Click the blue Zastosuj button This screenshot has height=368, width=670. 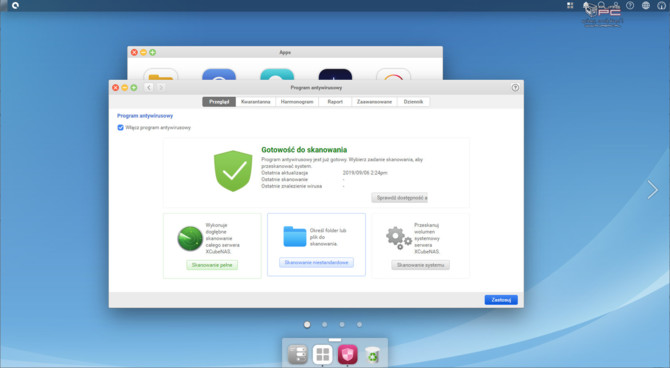(501, 300)
